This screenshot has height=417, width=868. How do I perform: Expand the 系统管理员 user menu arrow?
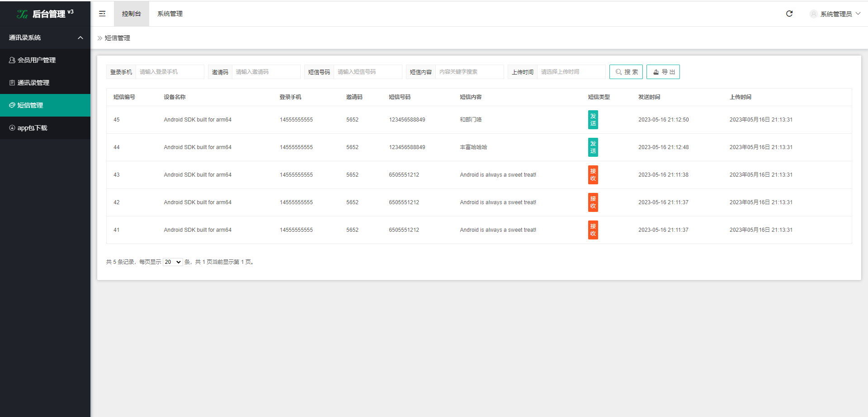[x=858, y=14]
